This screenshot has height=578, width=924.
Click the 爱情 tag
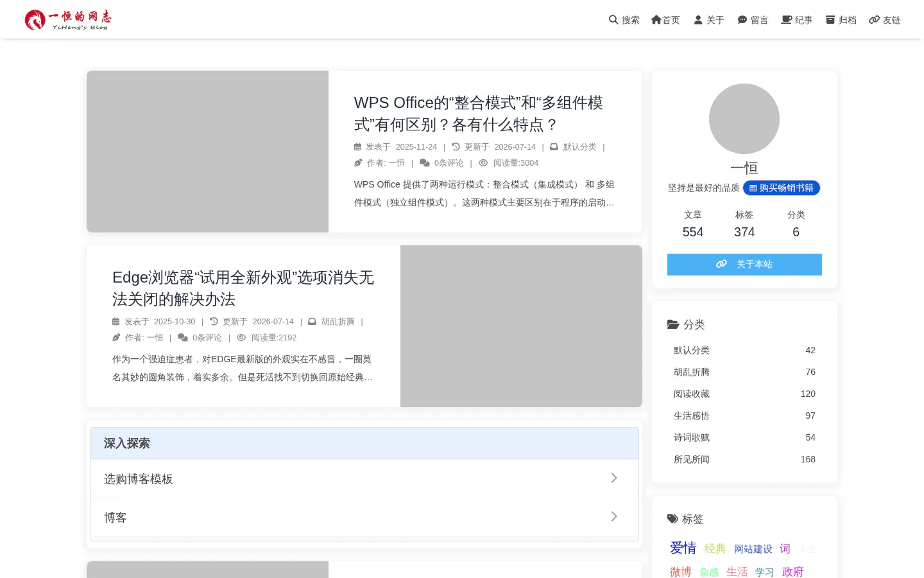coord(683,548)
